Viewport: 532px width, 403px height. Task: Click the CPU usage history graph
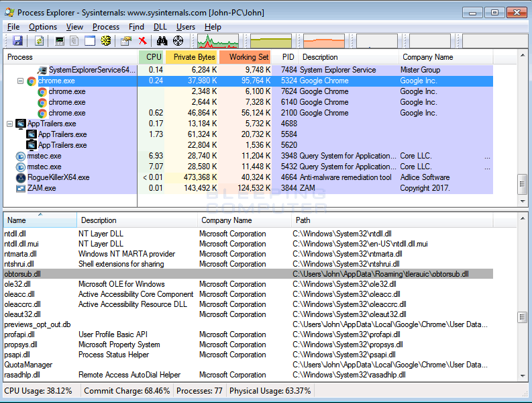(x=218, y=41)
